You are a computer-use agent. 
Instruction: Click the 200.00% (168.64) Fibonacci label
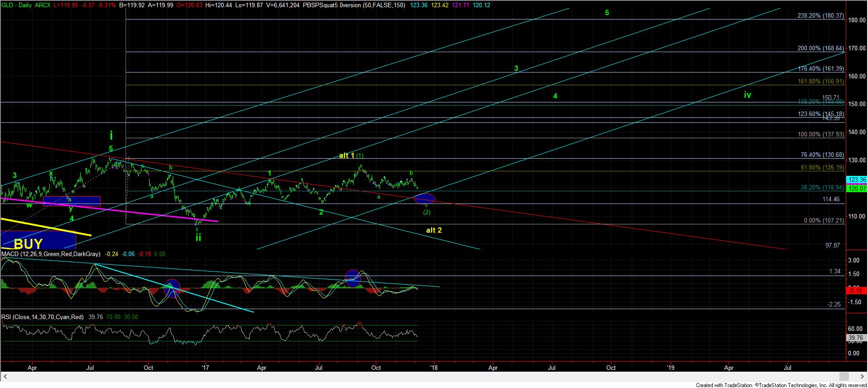click(x=821, y=48)
